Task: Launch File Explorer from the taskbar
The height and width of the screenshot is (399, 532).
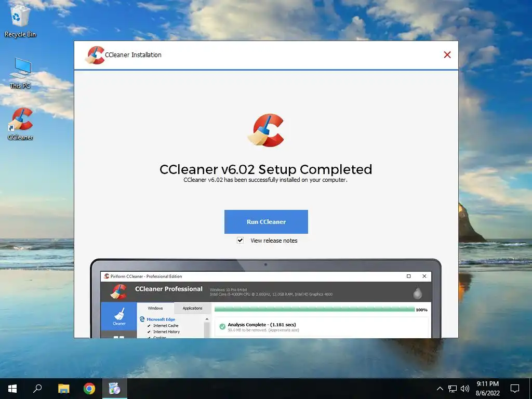Action: click(x=63, y=389)
